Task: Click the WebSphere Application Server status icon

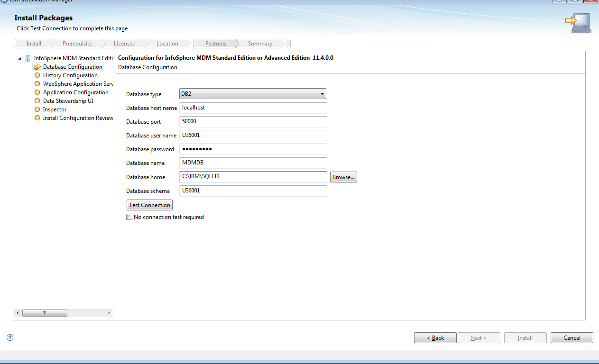Action: pos(37,84)
